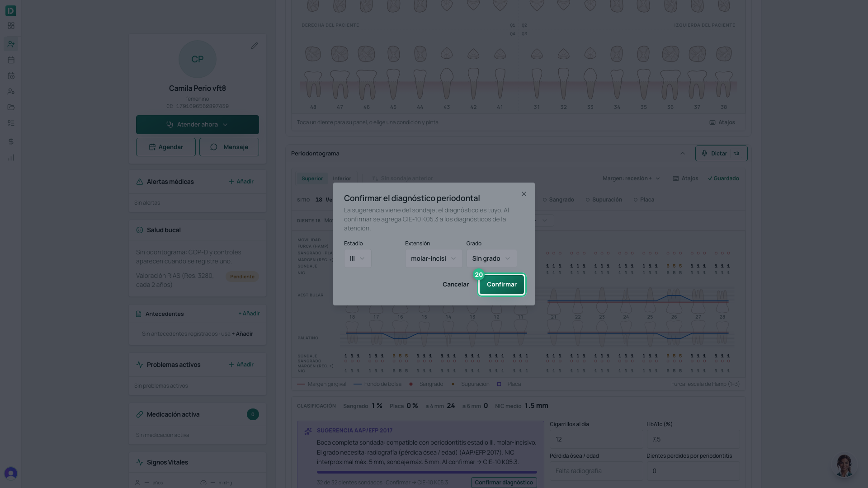Open the dashboard grid icon in sidebar
This screenshot has width=868, height=488.
(x=11, y=26)
